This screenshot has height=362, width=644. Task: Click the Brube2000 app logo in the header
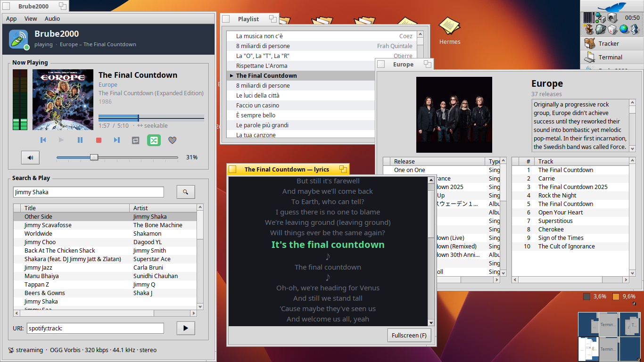(x=18, y=39)
